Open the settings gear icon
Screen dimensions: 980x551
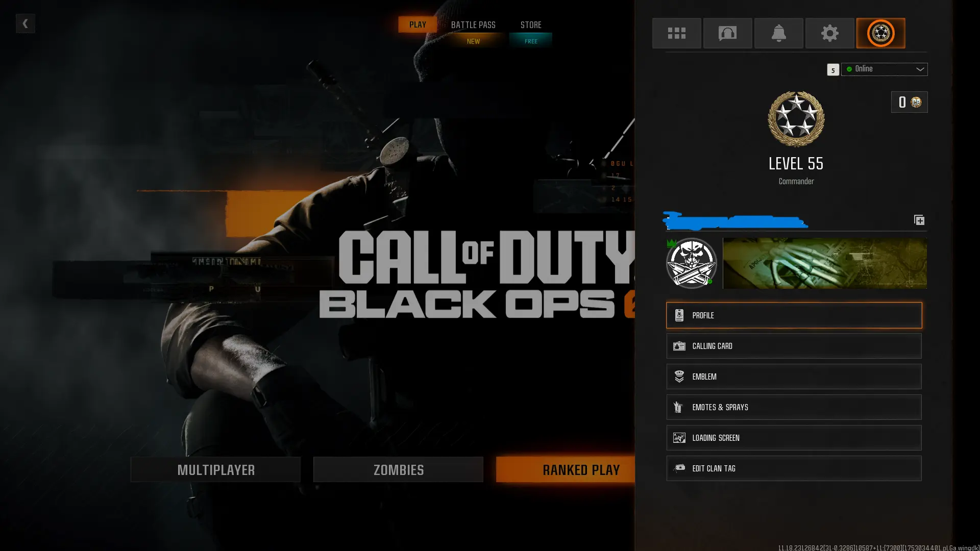[x=829, y=33]
